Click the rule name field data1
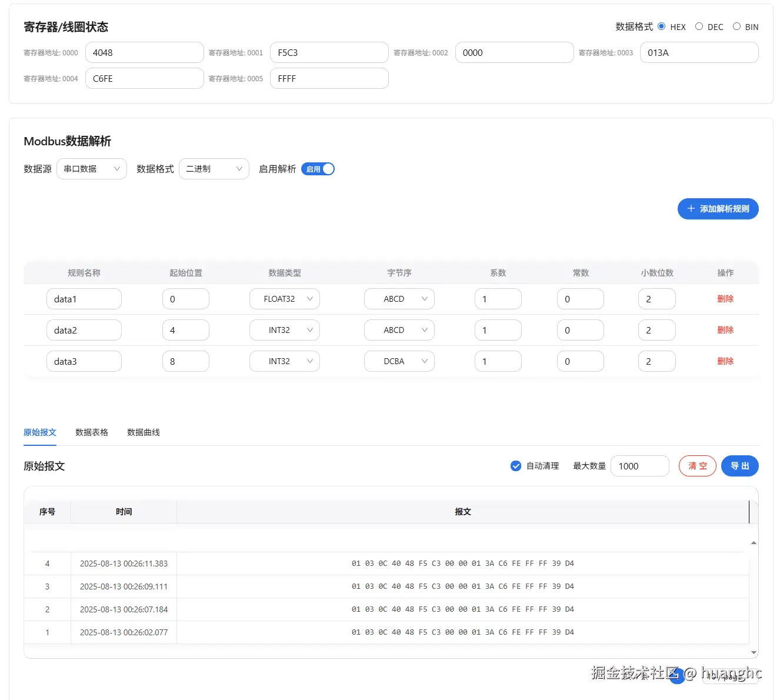Screen dimensions: 780x700 pyautogui.click(x=84, y=299)
